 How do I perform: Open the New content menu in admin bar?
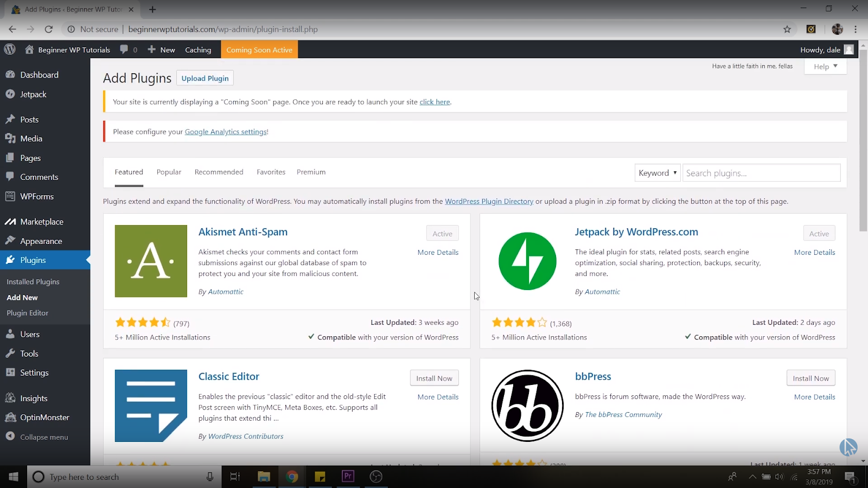click(162, 49)
